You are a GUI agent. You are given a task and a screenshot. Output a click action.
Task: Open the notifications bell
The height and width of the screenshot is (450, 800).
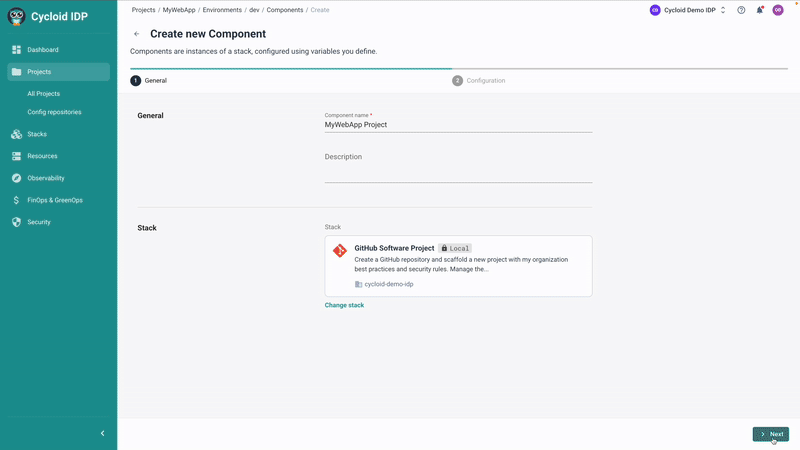point(759,10)
